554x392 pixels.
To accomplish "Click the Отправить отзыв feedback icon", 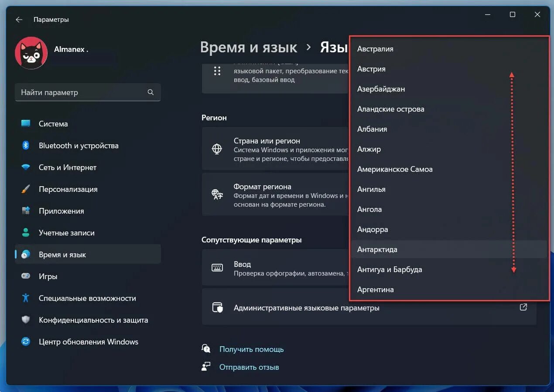I will click(x=206, y=367).
